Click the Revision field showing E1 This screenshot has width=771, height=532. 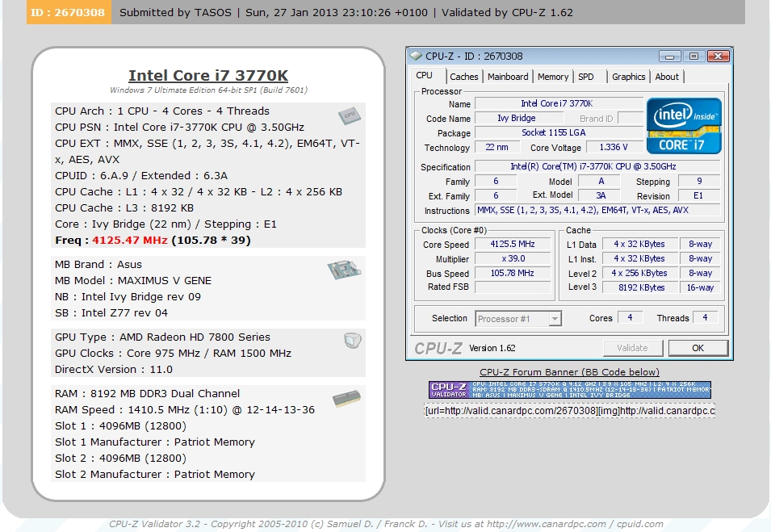(x=698, y=195)
